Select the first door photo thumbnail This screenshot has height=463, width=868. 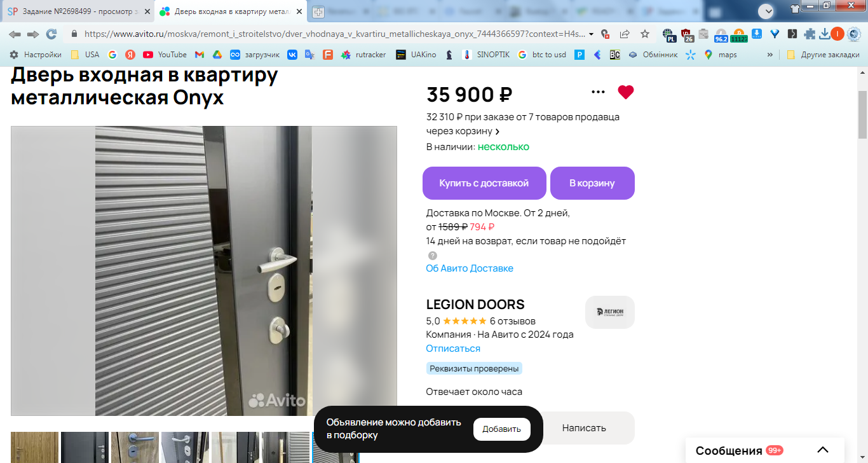[x=34, y=447]
